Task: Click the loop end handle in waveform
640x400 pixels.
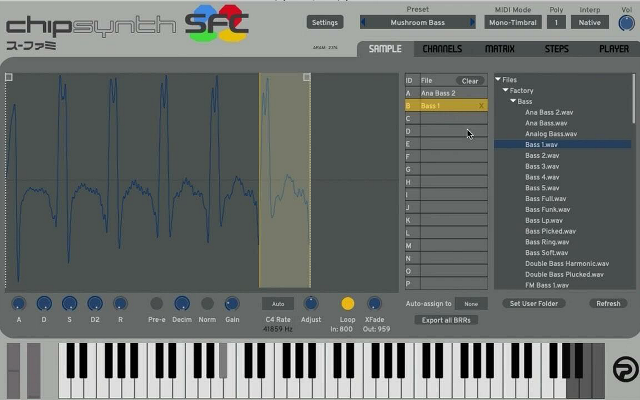Action: [307, 77]
